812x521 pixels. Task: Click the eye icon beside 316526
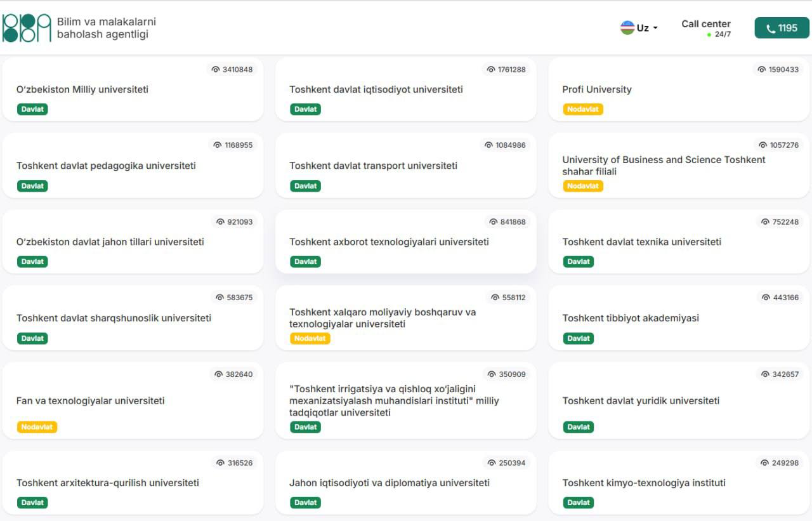tap(221, 463)
